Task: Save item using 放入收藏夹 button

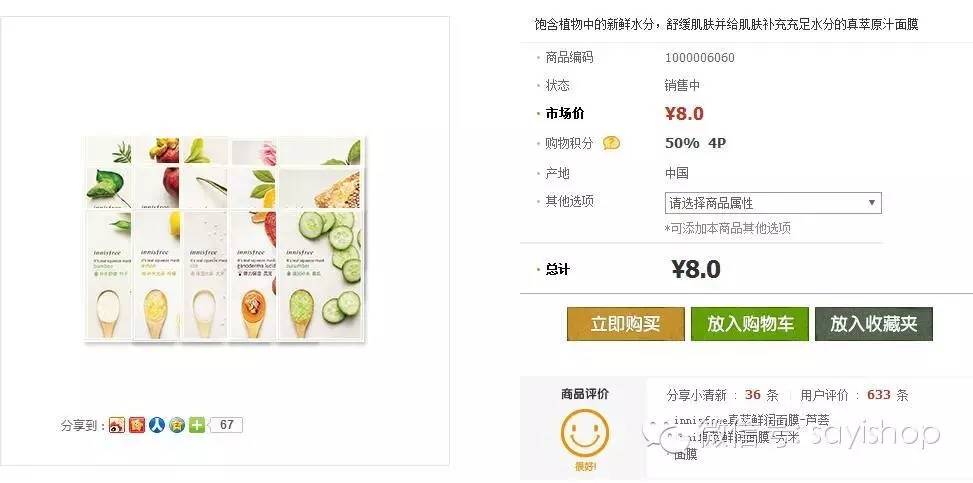Action: pos(873,324)
